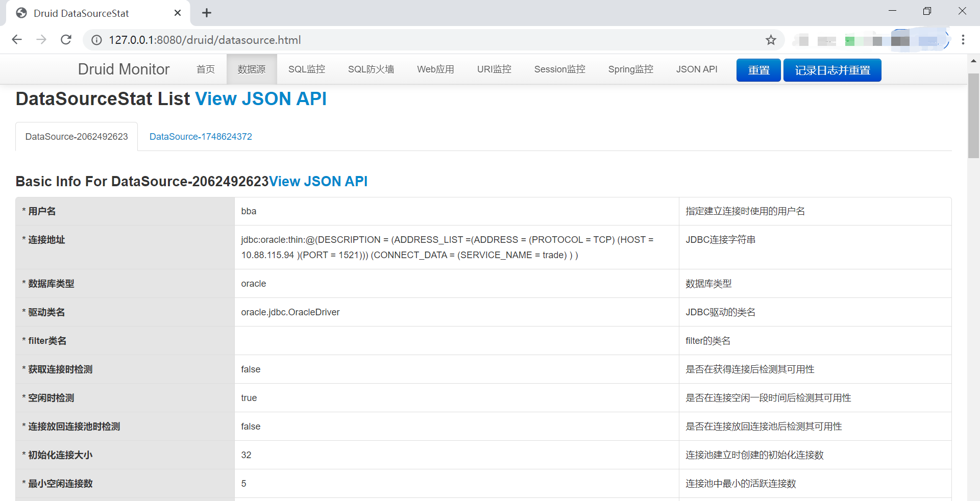
Task: Click the 最小空闲连接数 row label
Action: click(58, 484)
